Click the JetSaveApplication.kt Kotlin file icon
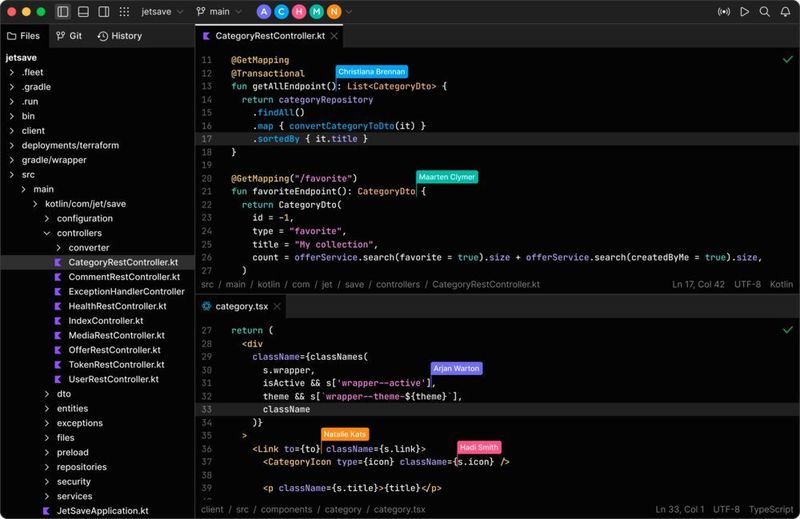Image resolution: width=800 pixels, height=519 pixels. coord(46,511)
